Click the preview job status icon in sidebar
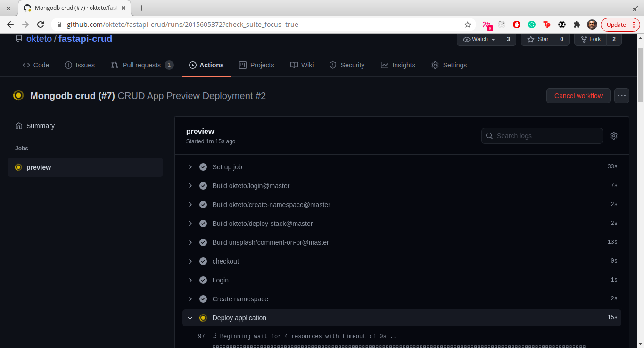The width and height of the screenshot is (644, 348). (18, 167)
